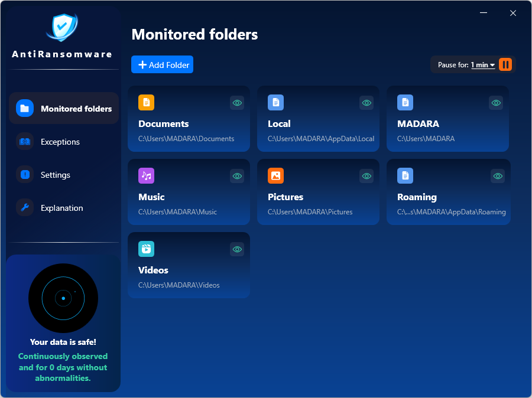Image resolution: width=532 pixels, height=398 pixels.
Task: Click the Monitored folders page heading
Action: [x=194, y=35]
